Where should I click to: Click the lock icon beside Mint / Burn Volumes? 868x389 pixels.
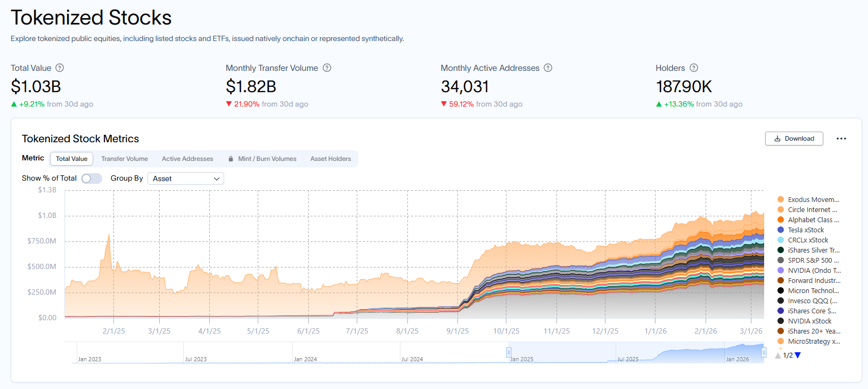click(231, 159)
